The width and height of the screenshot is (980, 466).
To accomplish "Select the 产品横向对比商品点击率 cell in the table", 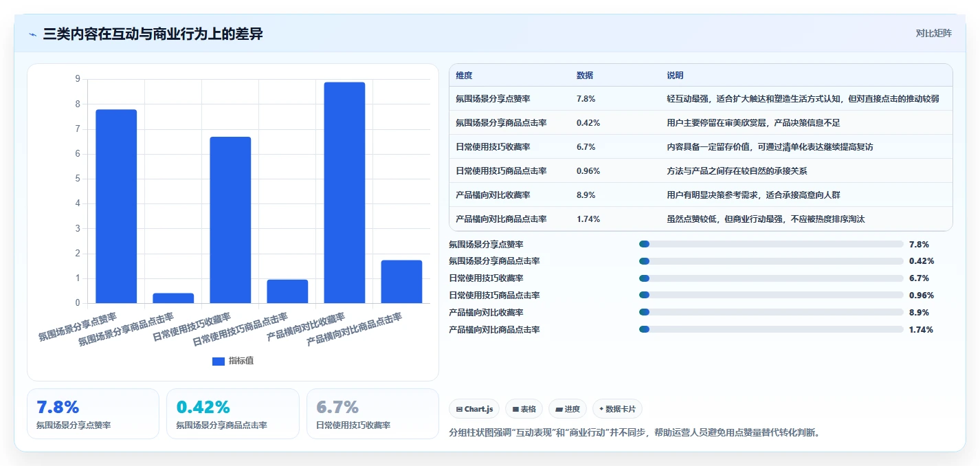I will click(x=501, y=219).
